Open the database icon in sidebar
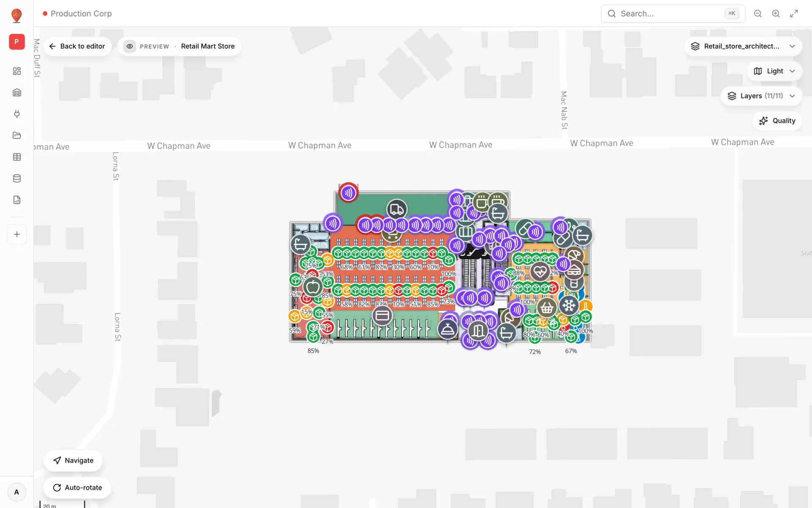Image resolution: width=812 pixels, height=508 pixels. tap(17, 178)
